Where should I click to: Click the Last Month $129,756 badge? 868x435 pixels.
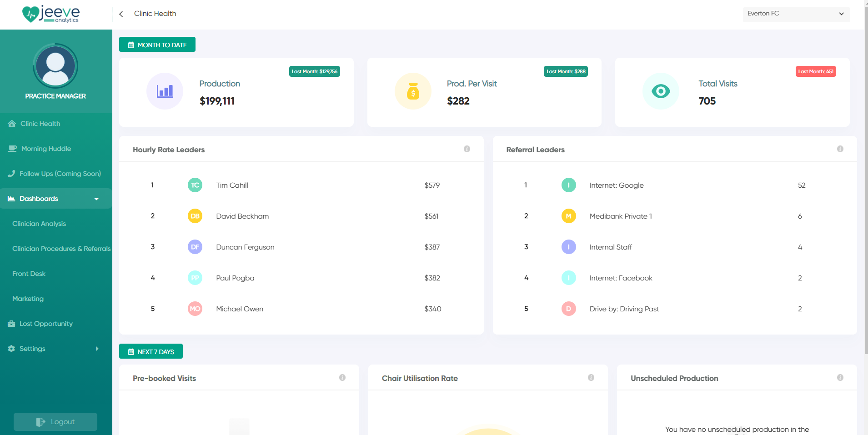(315, 71)
